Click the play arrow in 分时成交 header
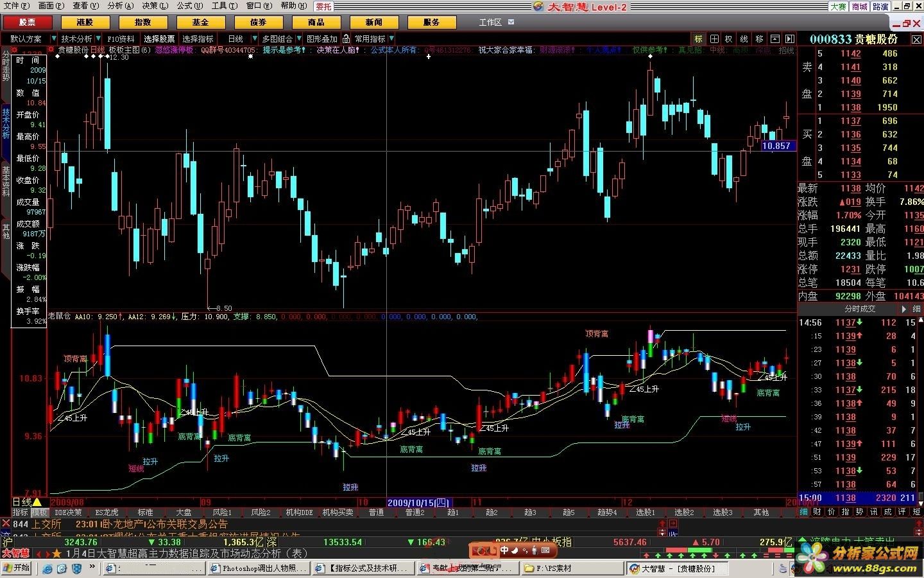This screenshot has height=578, width=924. (x=903, y=309)
